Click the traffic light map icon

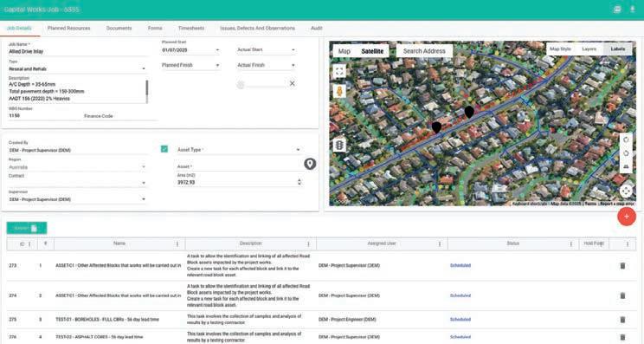(x=339, y=145)
